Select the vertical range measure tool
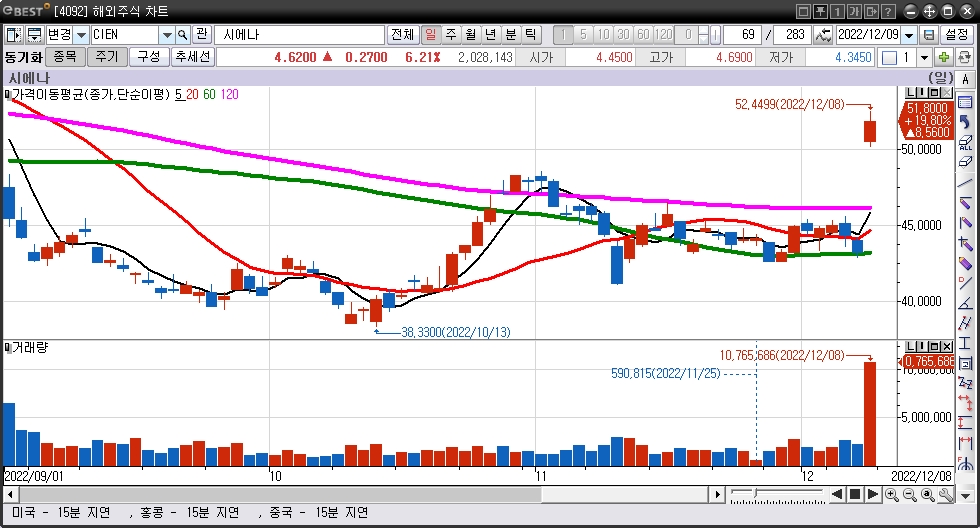 tap(966, 424)
